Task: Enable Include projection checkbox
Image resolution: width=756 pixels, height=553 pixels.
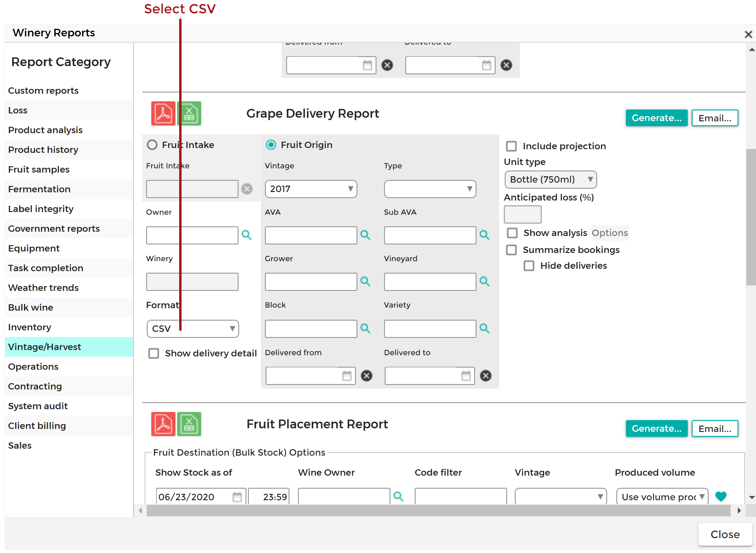Action: [511, 146]
